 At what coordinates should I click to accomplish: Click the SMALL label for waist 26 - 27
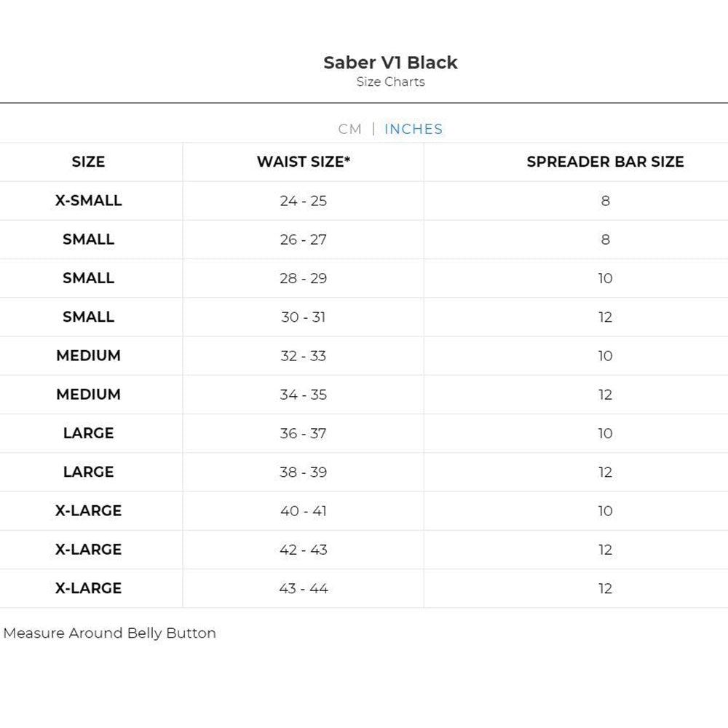(x=88, y=240)
